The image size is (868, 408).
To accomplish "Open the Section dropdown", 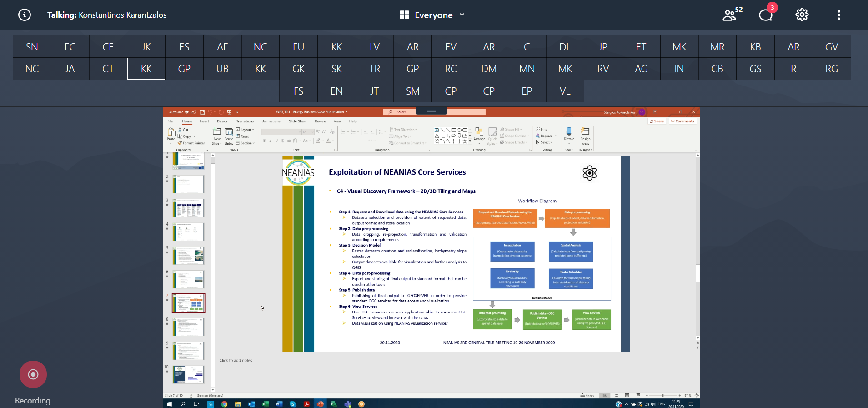I will point(245,143).
